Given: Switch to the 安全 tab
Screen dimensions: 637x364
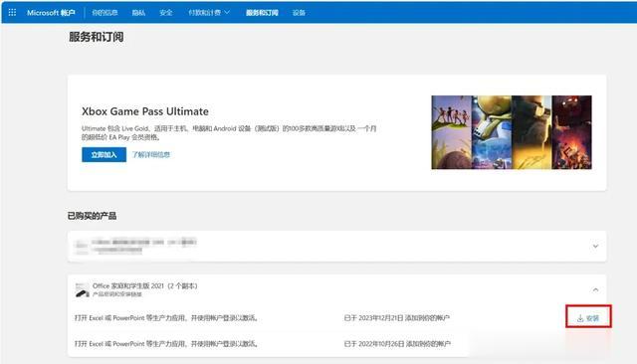Looking at the screenshot, I should [x=166, y=13].
